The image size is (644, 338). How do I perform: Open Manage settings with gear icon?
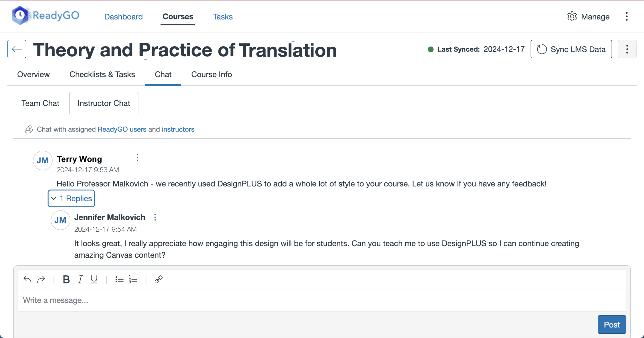(588, 17)
